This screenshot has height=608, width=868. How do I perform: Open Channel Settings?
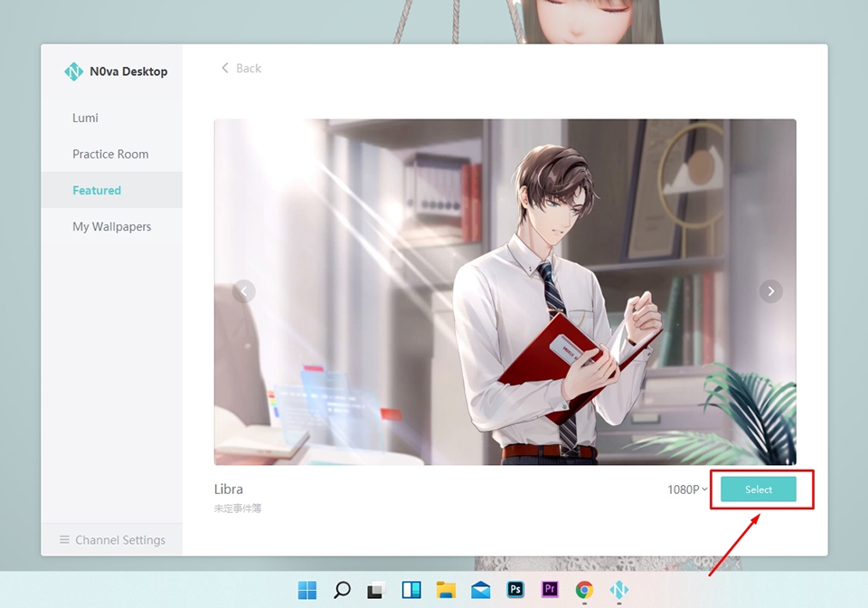click(x=112, y=540)
